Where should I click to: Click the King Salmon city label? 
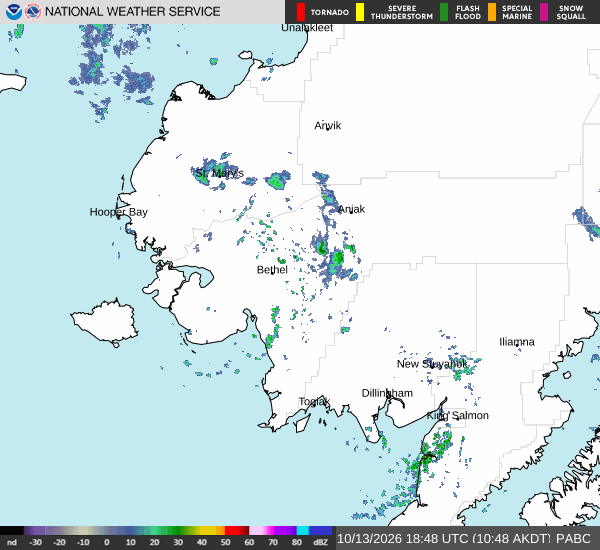coord(458,416)
